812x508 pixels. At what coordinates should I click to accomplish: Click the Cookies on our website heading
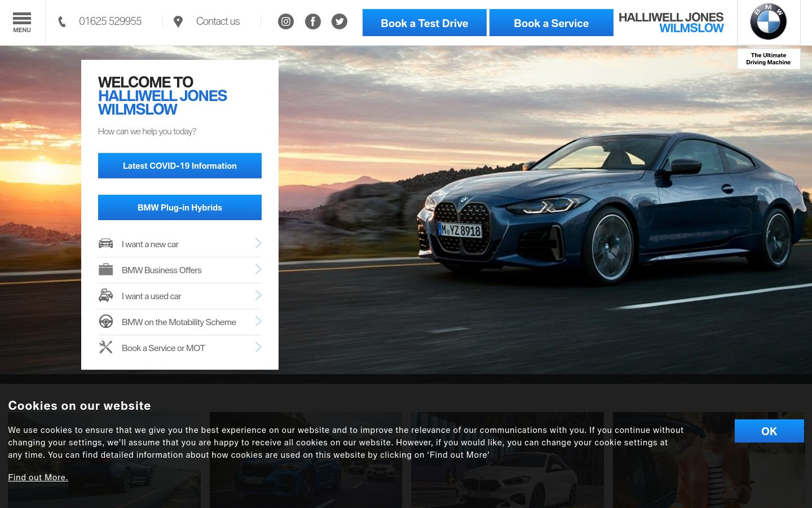(x=80, y=406)
